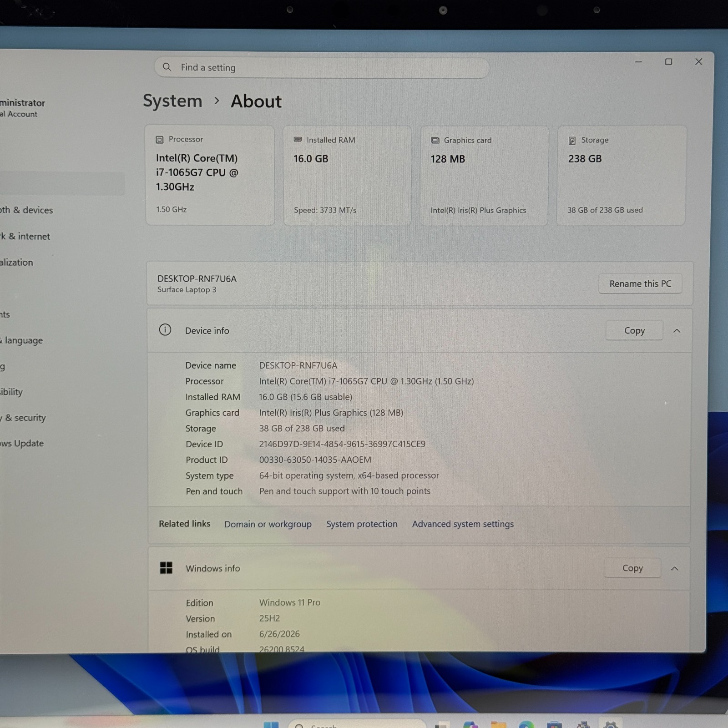The image size is (728, 728).
Task: Click the Windows 11 Pro edition value
Action: [290, 602]
